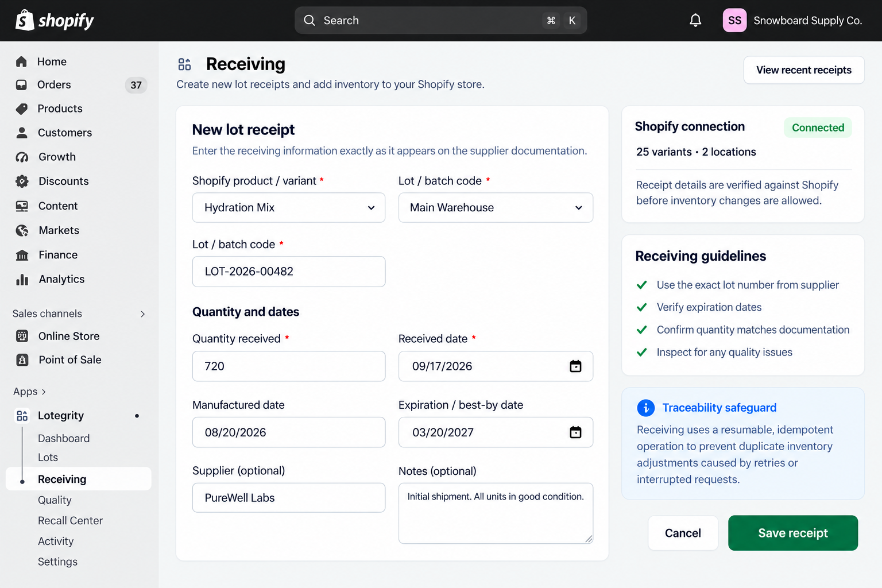Click the Expiration date field 03/20/2027
The height and width of the screenshot is (588, 882).
pyautogui.click(x=496, y=432)
